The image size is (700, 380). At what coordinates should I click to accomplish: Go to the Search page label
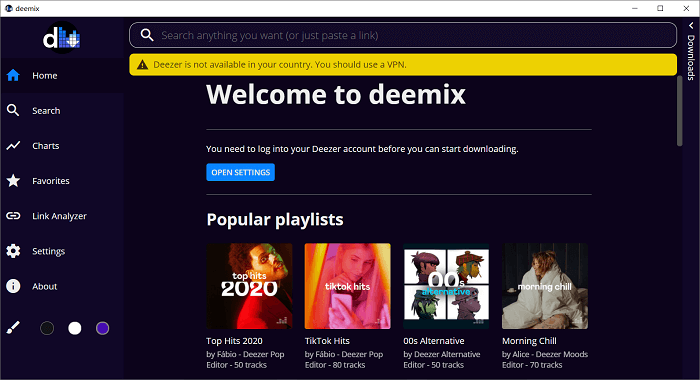46,111
